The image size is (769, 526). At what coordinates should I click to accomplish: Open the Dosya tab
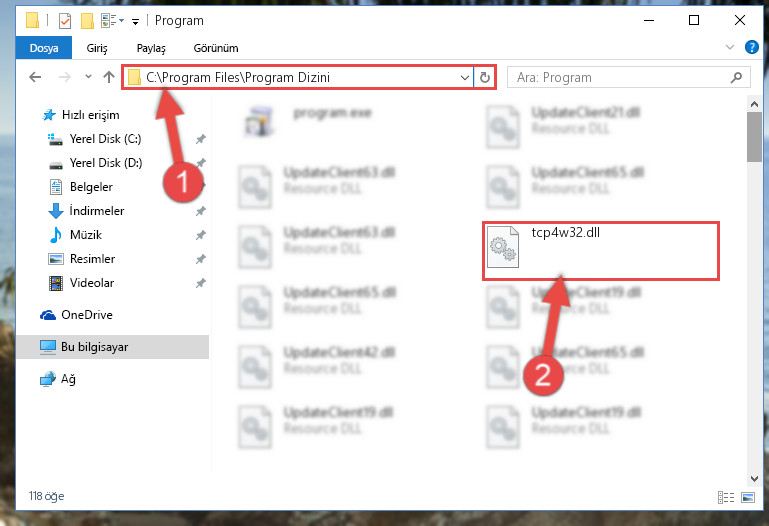(x=44, y=48)
